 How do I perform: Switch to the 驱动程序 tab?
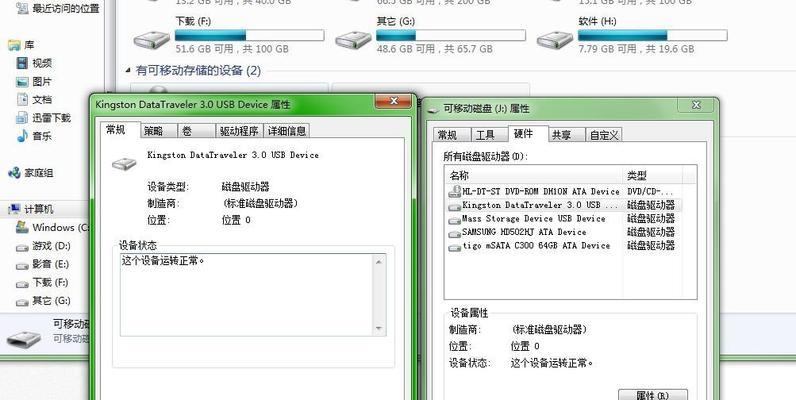point(239,131)
